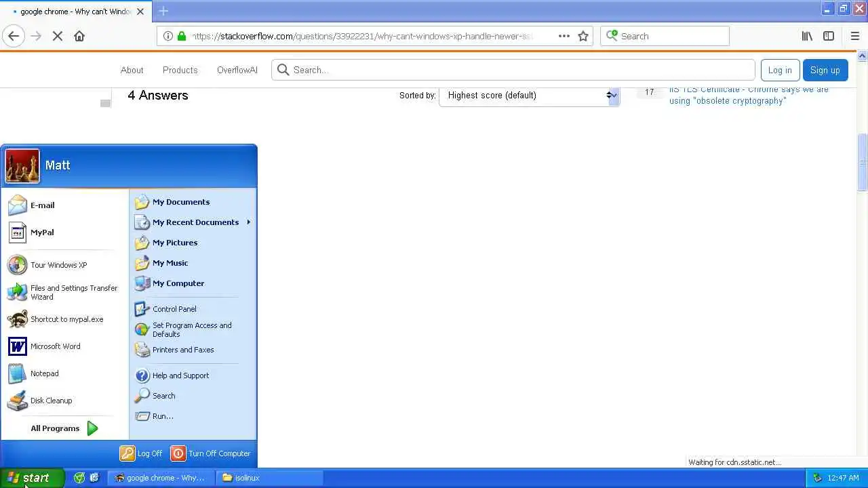This screenshot has height=488, width=868.
Task: Click the Matt user chess picture
Action: [x=22, y=165]
